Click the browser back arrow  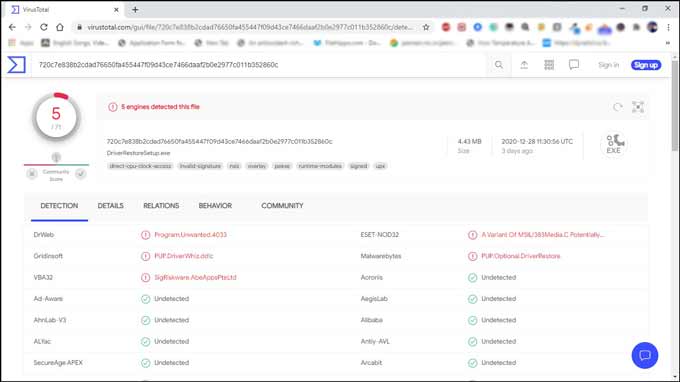point(12,27)
